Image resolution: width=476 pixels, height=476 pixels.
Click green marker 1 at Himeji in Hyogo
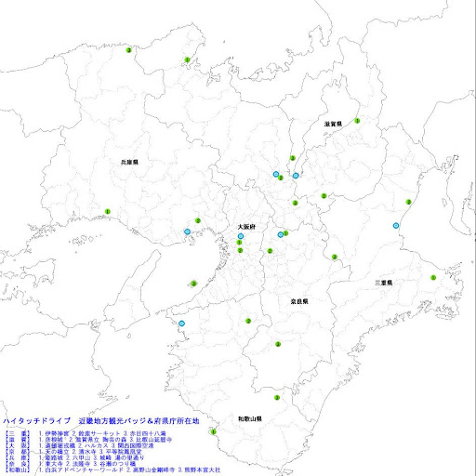(108, 212)
